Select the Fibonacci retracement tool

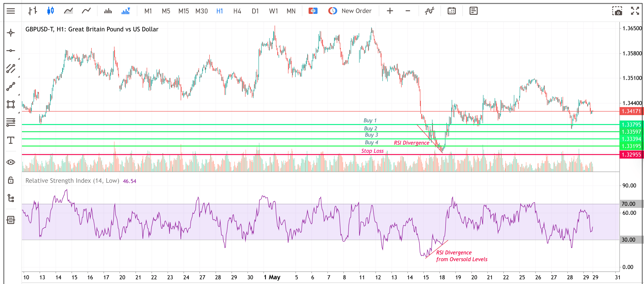pyautogui.click(x=11, y=122)
